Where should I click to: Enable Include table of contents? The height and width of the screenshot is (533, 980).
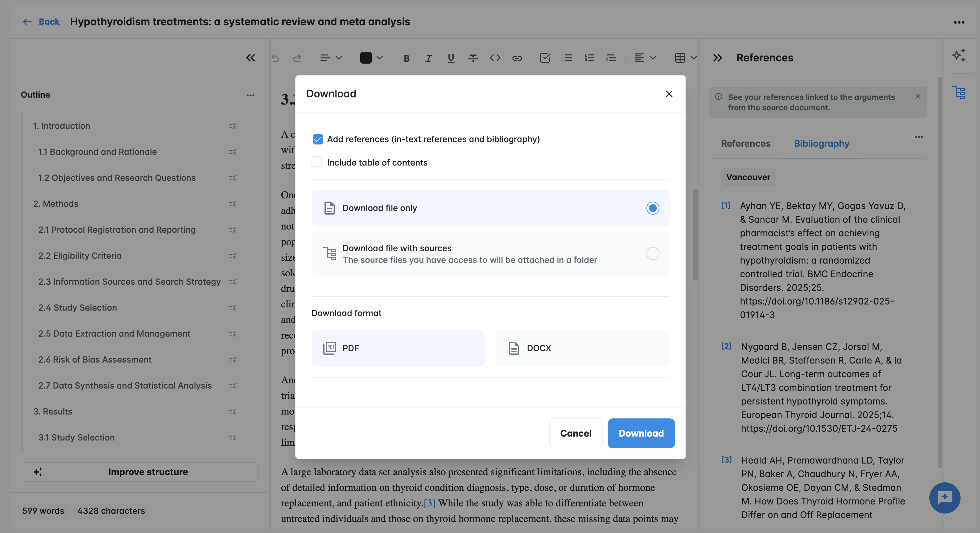[316, 162]
